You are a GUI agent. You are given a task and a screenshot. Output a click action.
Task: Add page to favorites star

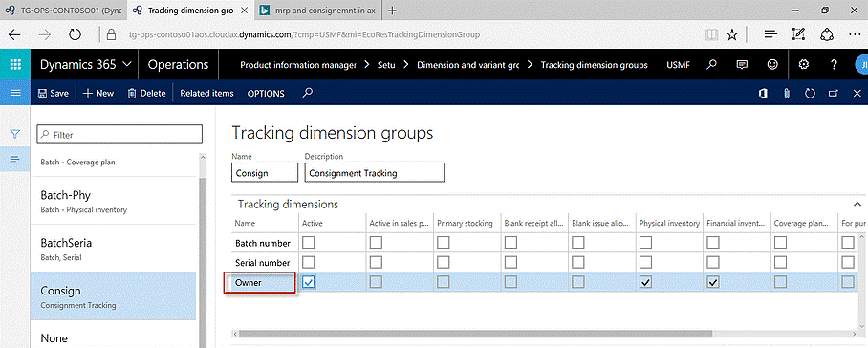point(732,34)
